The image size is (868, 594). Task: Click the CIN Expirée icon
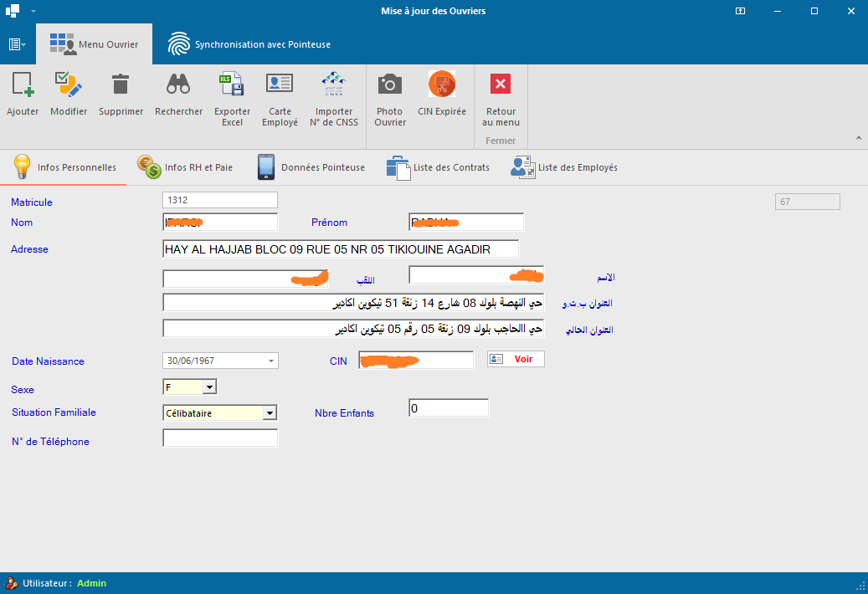pos(442,84)
